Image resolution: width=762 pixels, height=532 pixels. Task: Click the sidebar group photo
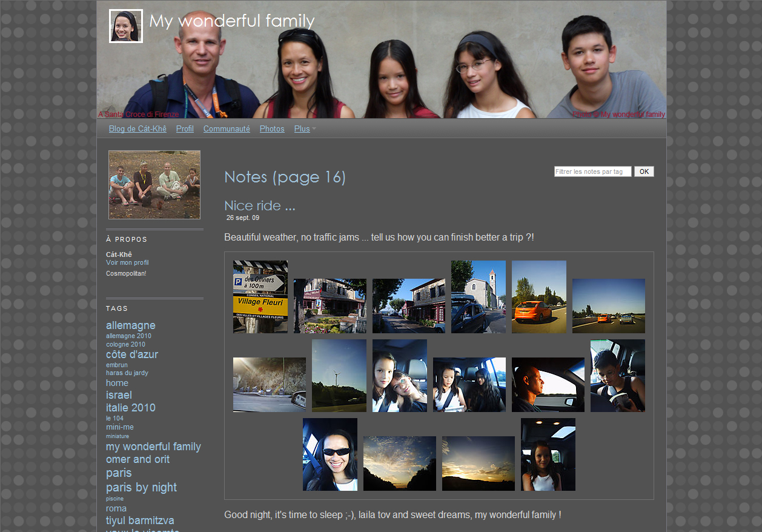coord(154,185)
